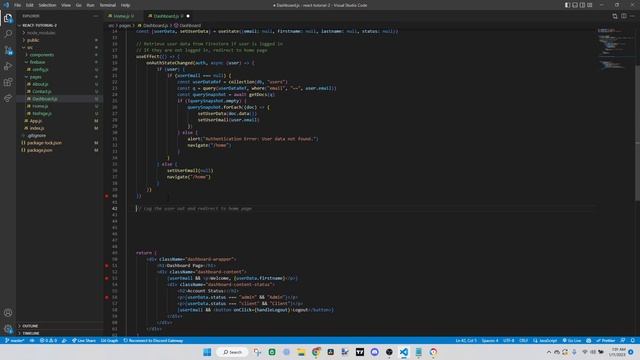Click Live Share in the status bar
Image resolution: width=640 pixels, height=360 pixels.
(x=84, y=340)
